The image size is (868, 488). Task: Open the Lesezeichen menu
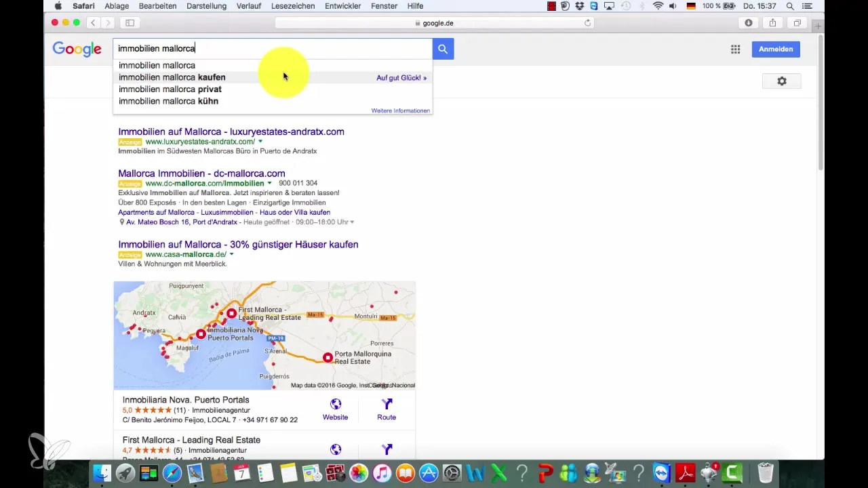292,5
